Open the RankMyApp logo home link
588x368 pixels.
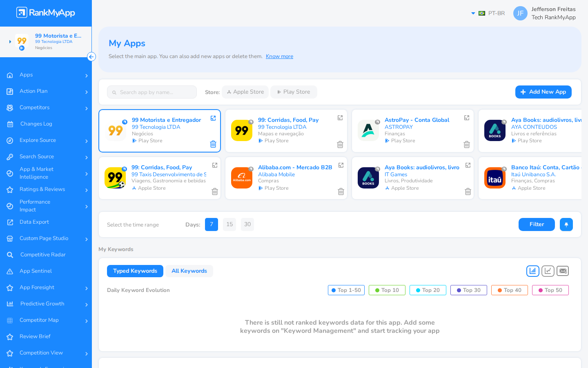46,13
